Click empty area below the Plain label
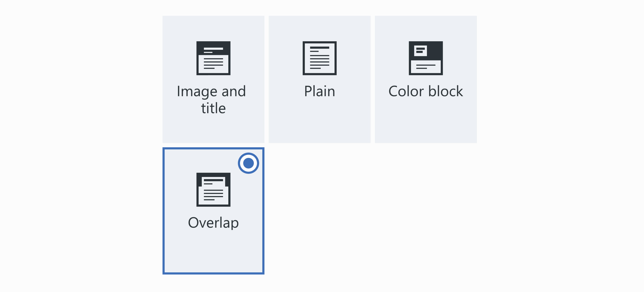 point(320,120)
